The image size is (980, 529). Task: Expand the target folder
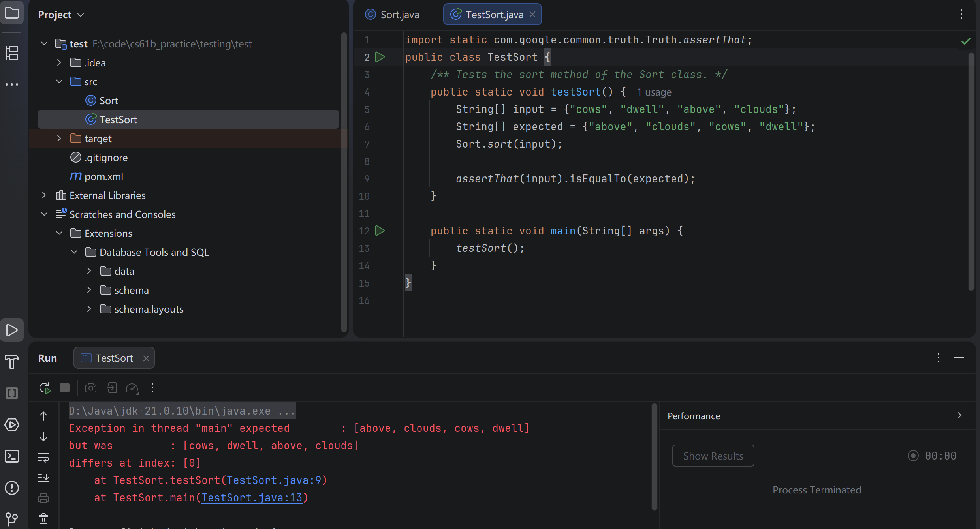pyautogui.click(x=59, y=138)
